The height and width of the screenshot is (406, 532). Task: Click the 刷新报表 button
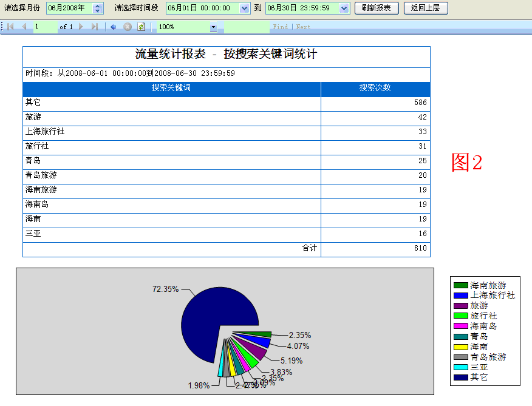377,8
